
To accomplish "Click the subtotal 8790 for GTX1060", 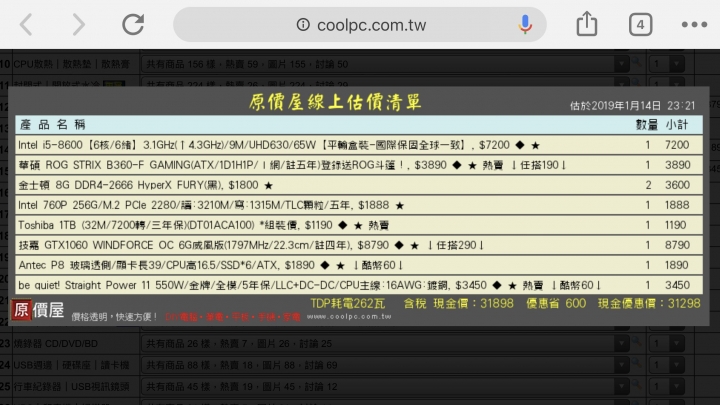I will coord(677,245).
